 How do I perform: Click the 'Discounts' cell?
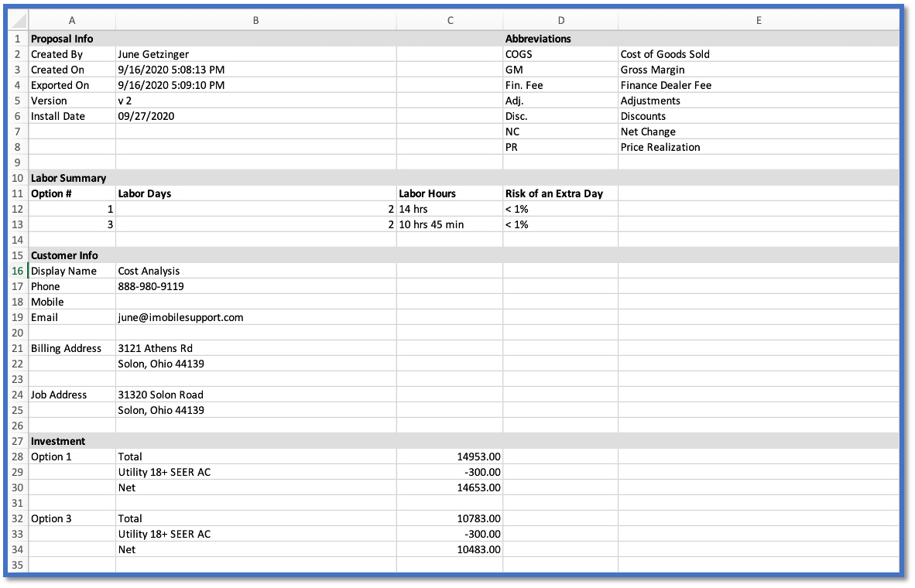coord(759,116)
